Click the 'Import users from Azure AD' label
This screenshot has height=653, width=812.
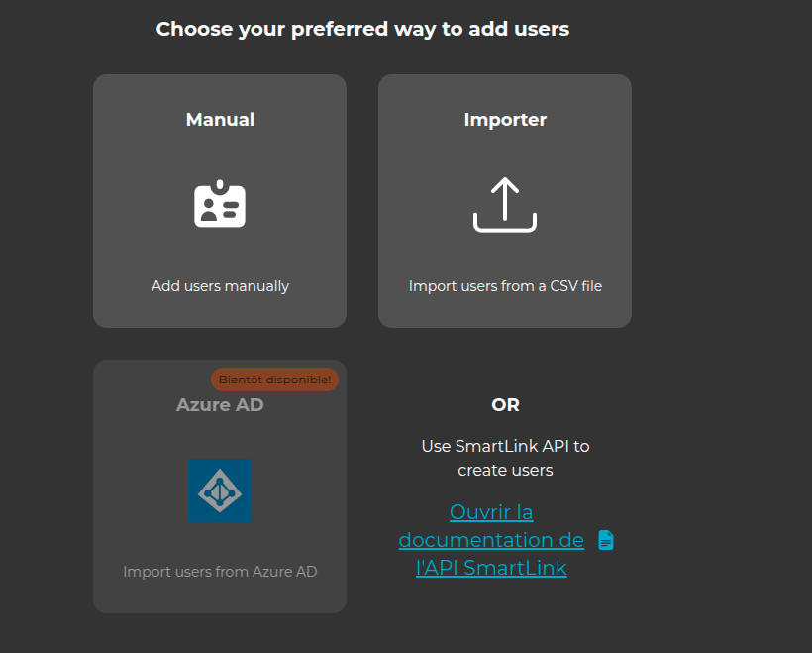(x=219, y=571)
